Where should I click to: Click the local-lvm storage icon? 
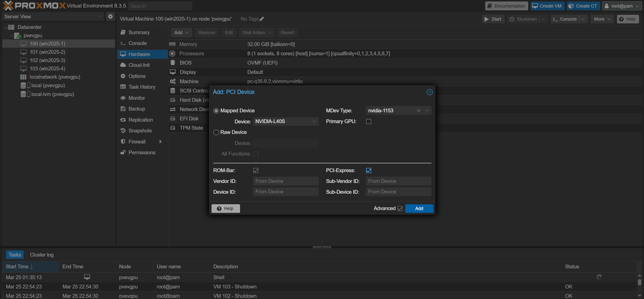(x=25, y=94)
